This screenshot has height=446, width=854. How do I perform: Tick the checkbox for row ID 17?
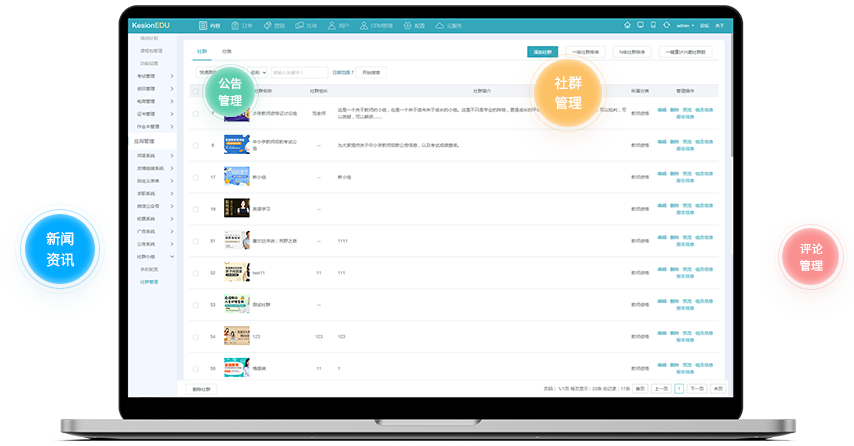tap(196, 177)
